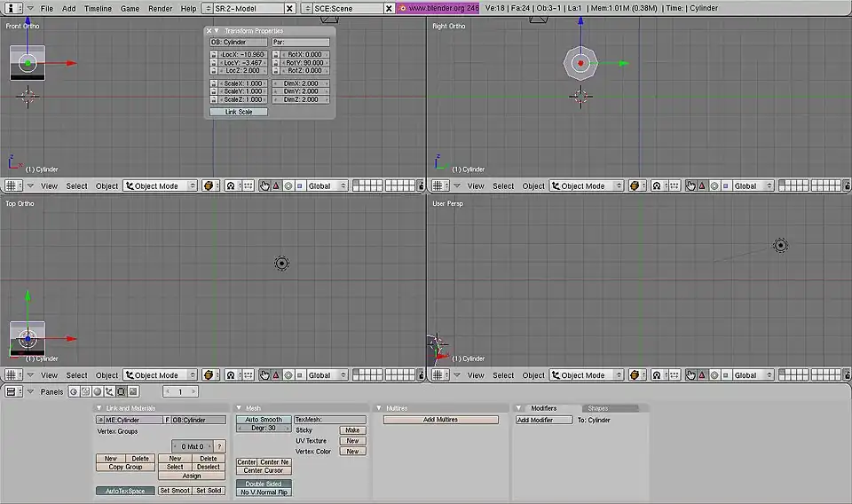Click the Add Modifier button

[543, 420]
